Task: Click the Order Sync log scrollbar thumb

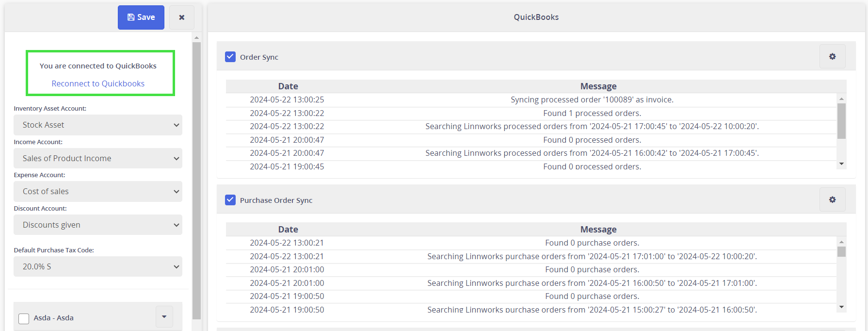Action: pos(842,121)
